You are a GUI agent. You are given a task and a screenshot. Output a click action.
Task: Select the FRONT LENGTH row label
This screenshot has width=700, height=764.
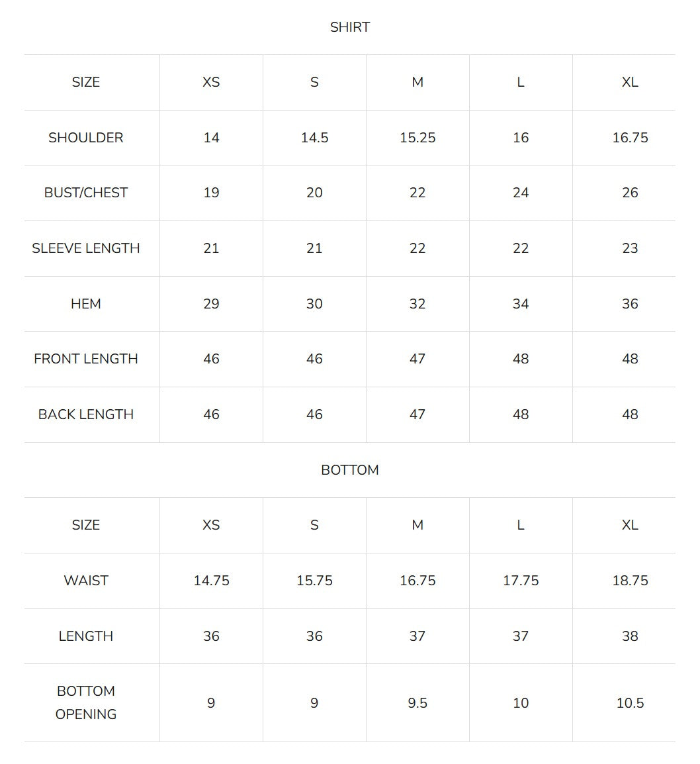85,359
